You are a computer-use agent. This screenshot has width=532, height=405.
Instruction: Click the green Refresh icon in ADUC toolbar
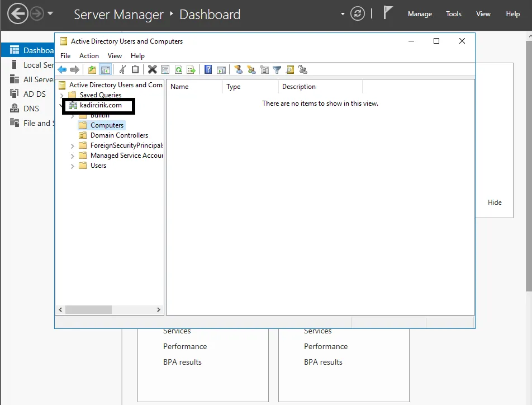click(178, 70)
